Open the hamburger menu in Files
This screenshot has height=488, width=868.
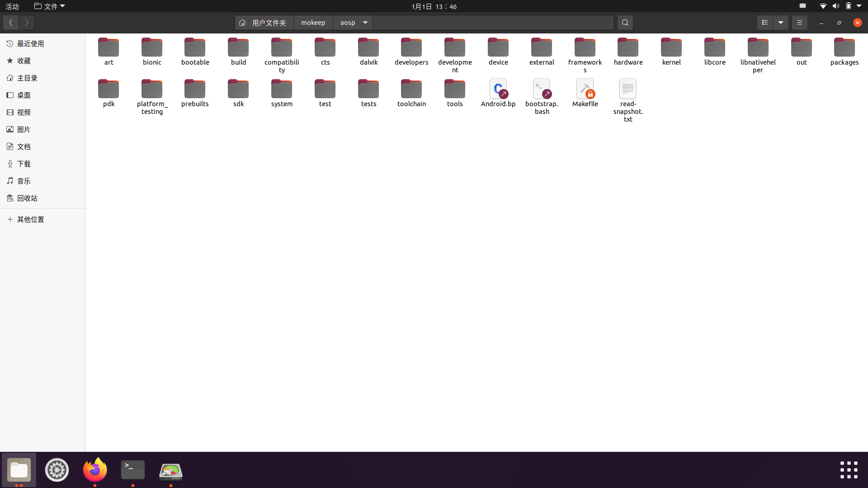[799, 22]
